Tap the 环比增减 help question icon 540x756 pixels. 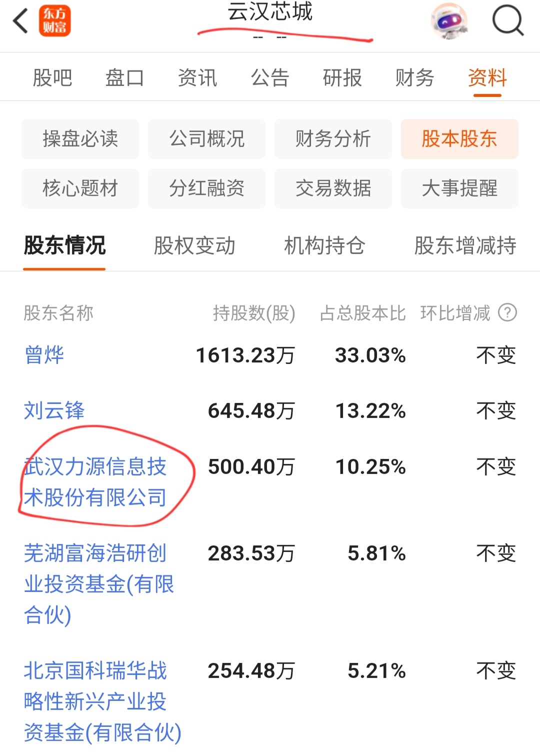coord(507,313)
